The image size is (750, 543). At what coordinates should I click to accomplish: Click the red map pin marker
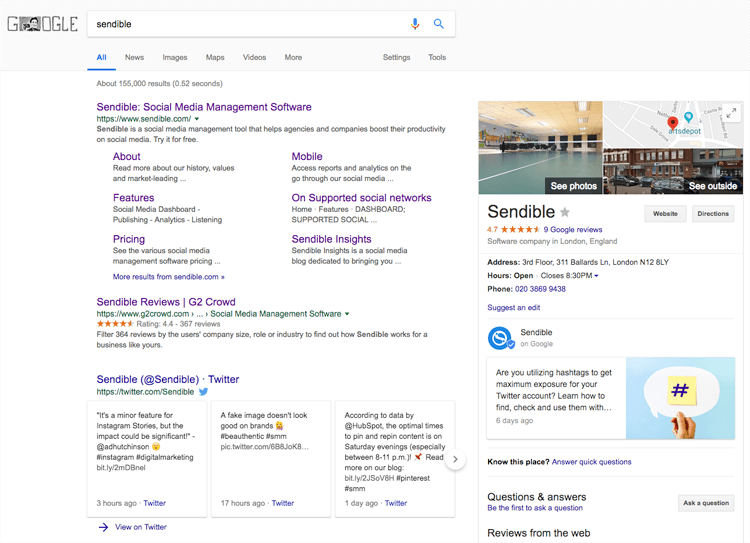[x=673, y=124]
